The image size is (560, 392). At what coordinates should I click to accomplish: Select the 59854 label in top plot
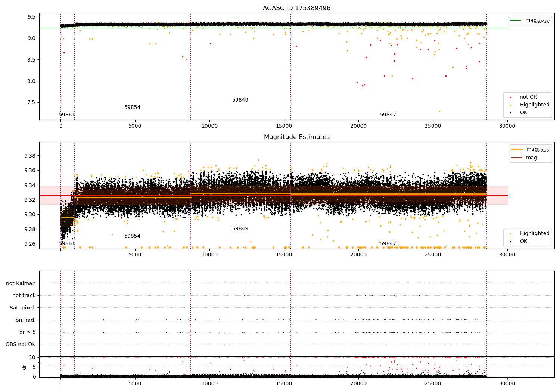coord(133,108)
